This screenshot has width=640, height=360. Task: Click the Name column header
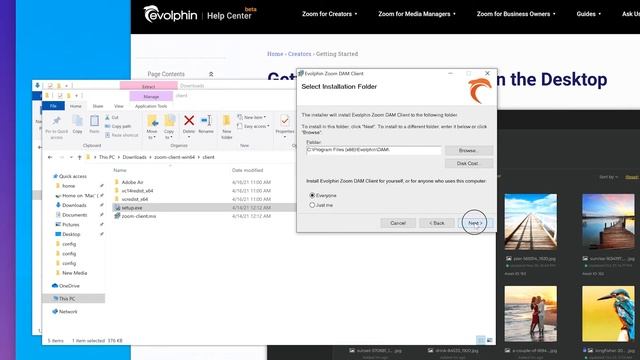tap(120, 170)
